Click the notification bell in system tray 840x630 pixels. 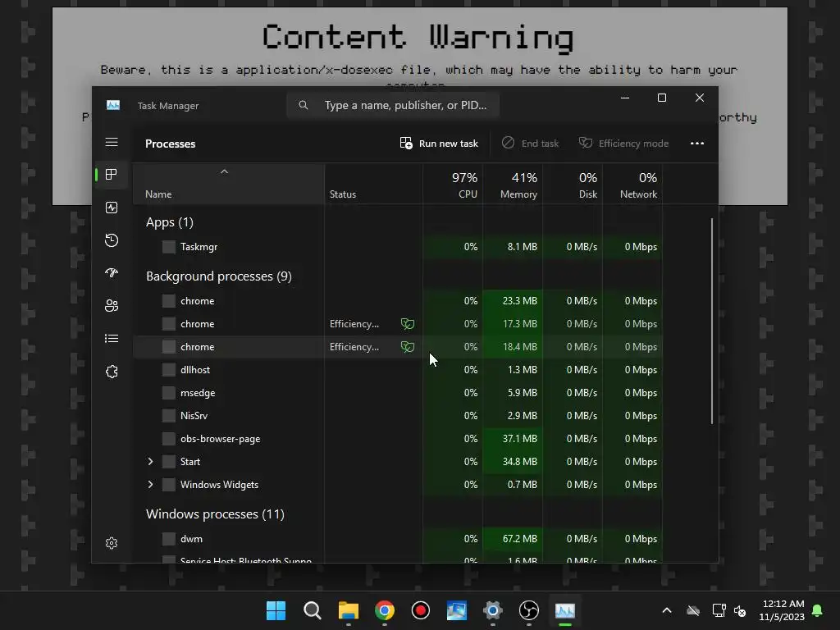(818, 610)
